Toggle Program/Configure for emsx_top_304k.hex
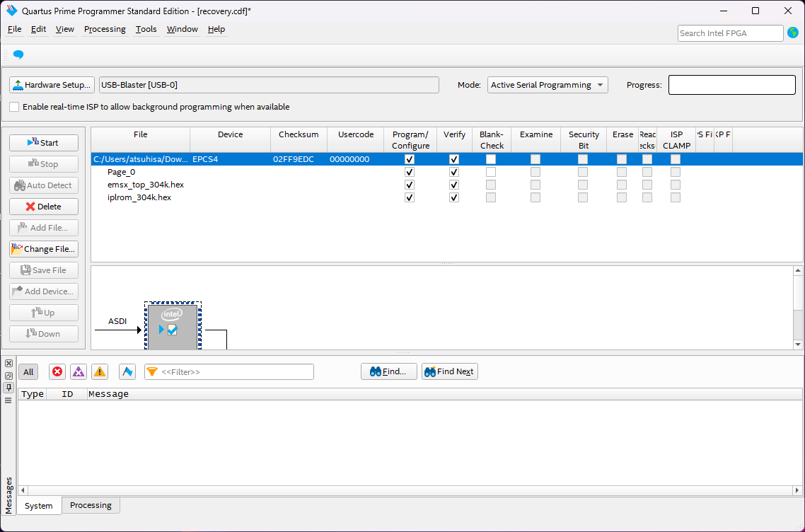Image resolution: width=805 pixels, height=532 pixels. point(409,185)
